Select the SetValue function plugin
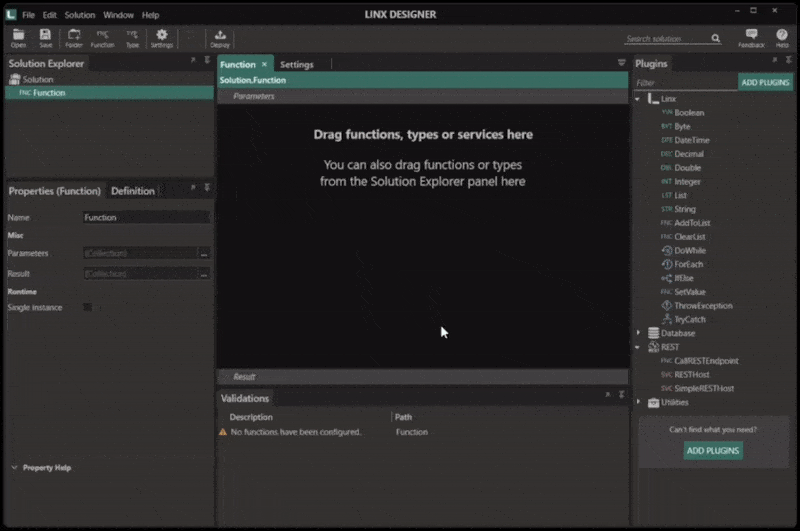 [683, 292]
